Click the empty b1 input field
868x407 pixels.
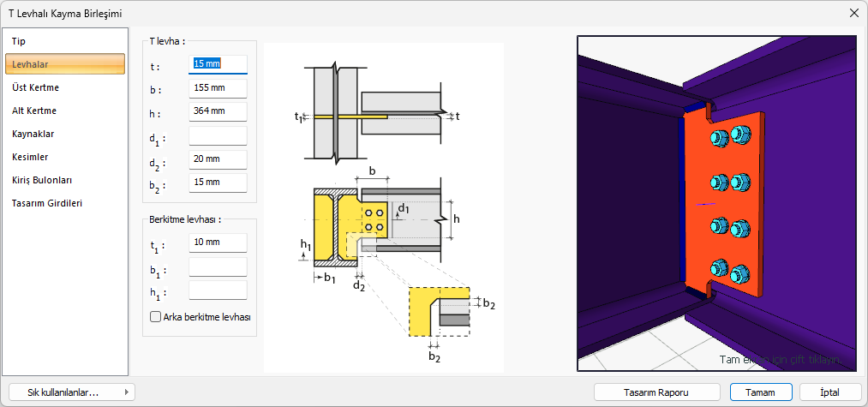tap(218, 266)
